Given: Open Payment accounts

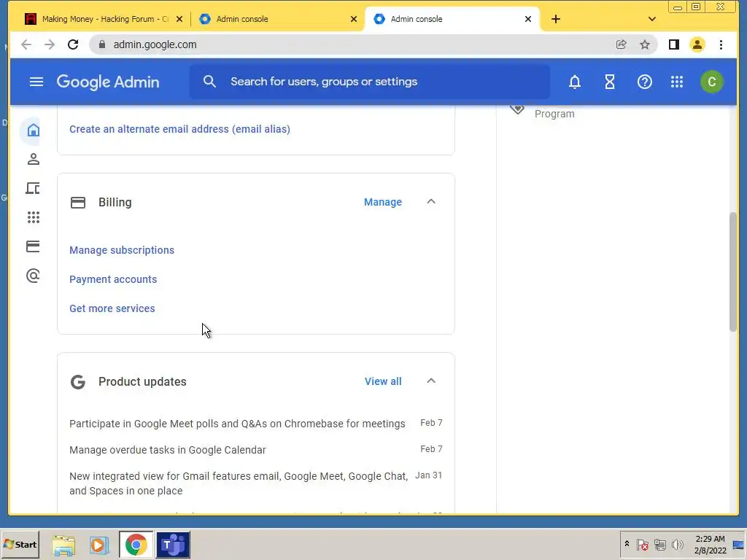Looking at the screenshot, I should 113,279.
